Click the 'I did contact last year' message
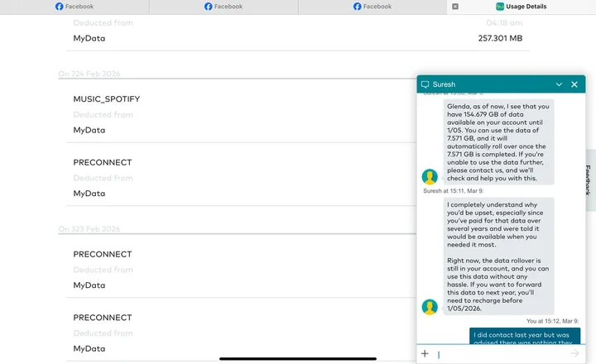 click(525, 337)
